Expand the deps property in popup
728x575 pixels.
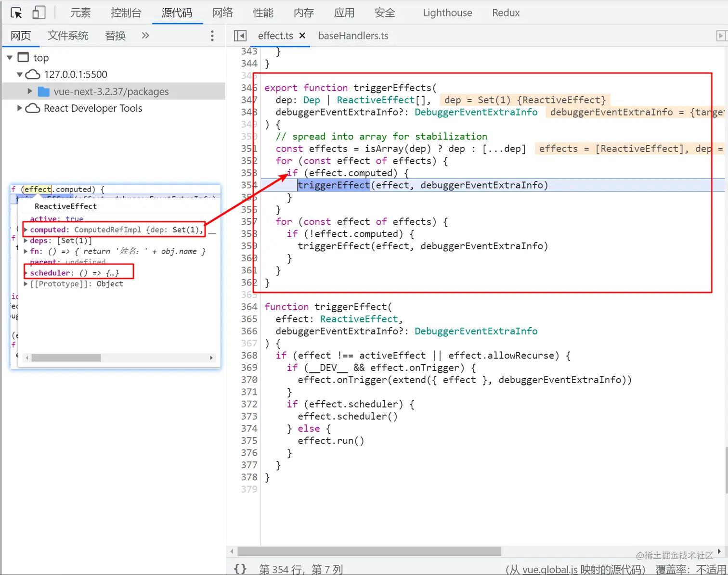tap(26, 241)
